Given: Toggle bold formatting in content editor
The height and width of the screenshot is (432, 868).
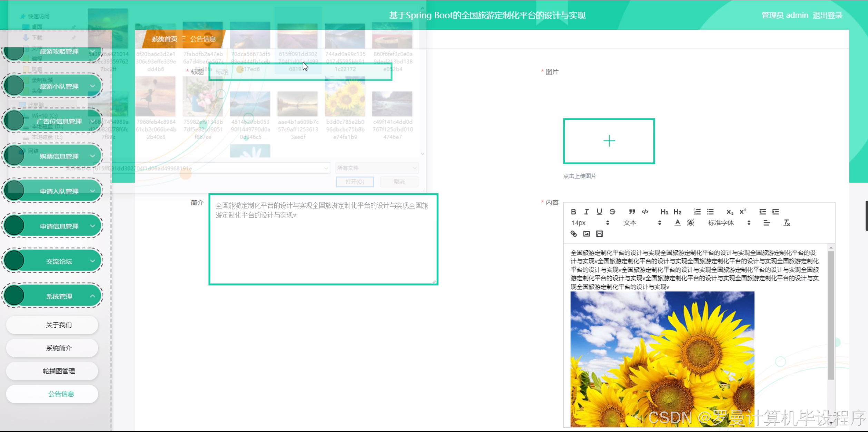Looking at the screenshot, I should tap(573, 212).
